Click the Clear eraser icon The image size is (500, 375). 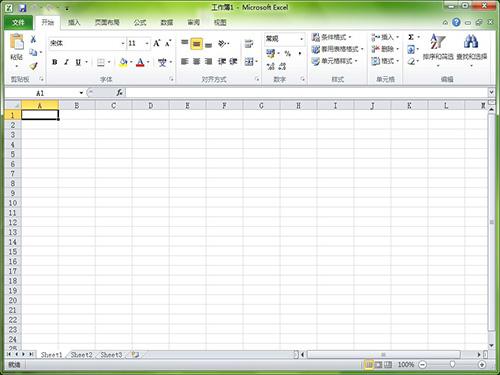pos(411,62)
